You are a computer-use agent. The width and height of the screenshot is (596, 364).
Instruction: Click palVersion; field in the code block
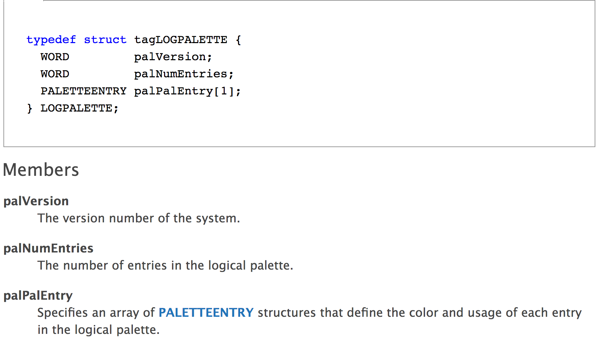[x=173, y=57]
